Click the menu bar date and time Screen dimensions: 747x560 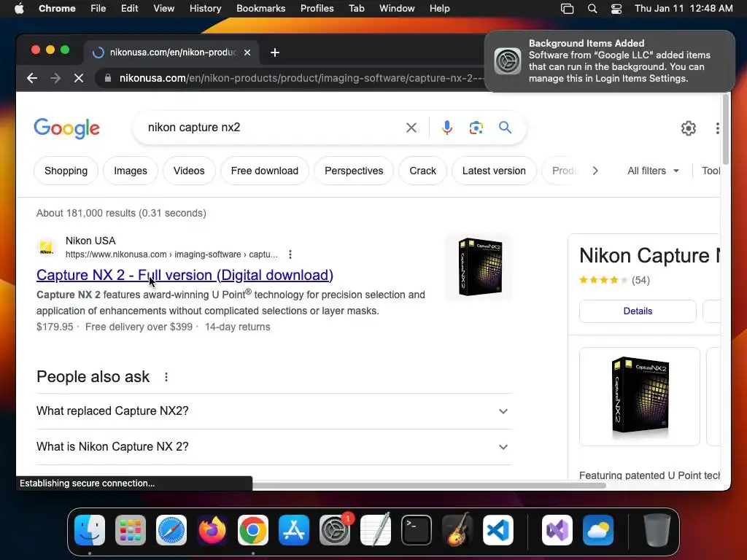pyautogui.click(x=684, y=9)
